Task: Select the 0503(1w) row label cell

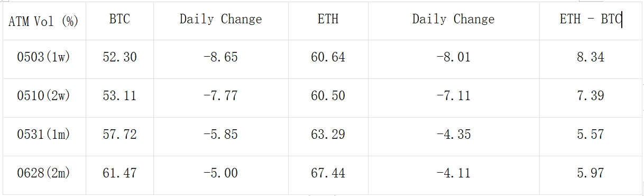Action: (43, 59)
